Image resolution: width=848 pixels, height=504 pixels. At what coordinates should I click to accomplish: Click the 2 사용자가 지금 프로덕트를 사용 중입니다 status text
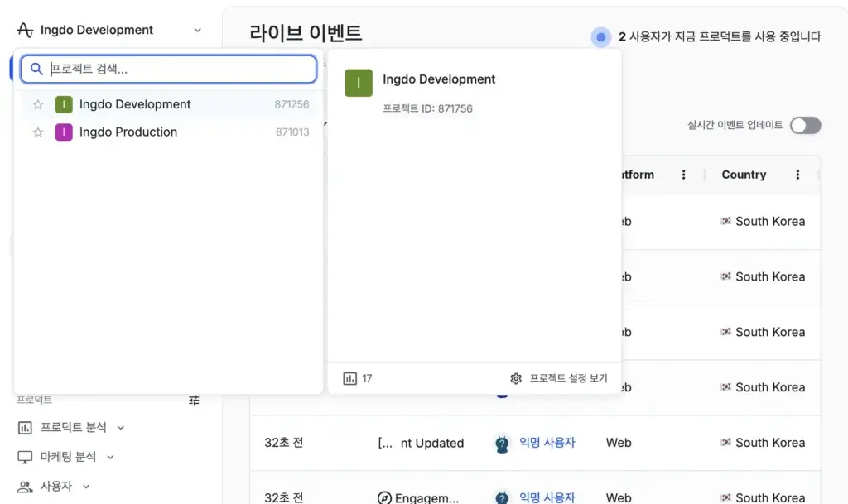point(720,36)
